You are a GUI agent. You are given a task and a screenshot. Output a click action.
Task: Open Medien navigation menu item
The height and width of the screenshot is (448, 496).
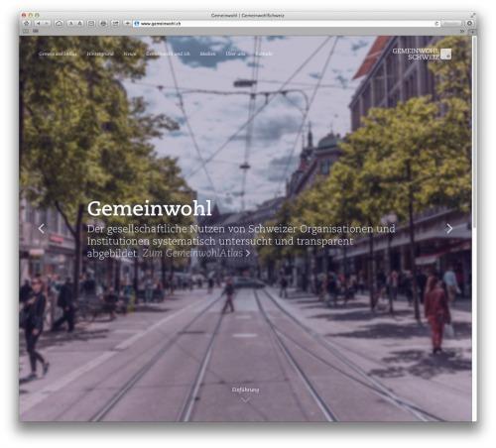pyautogui.click(x=207, y=54)
